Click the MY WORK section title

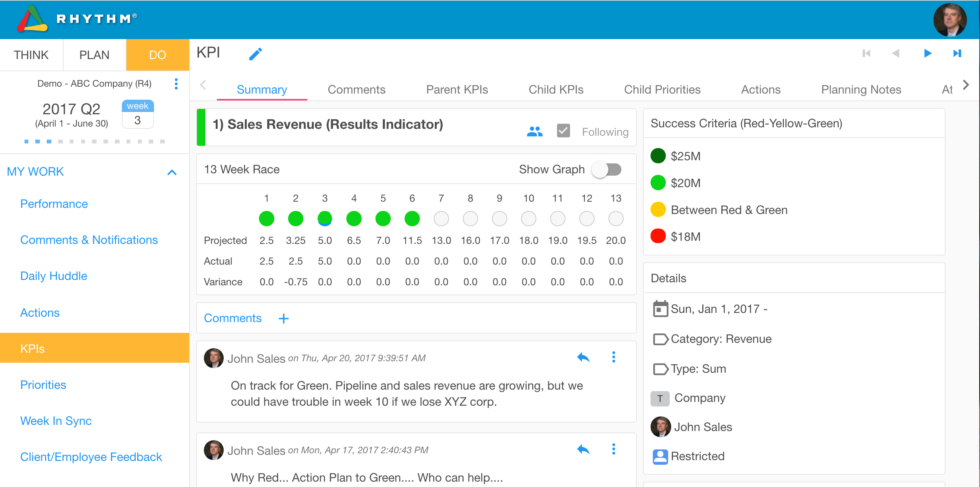35,172
